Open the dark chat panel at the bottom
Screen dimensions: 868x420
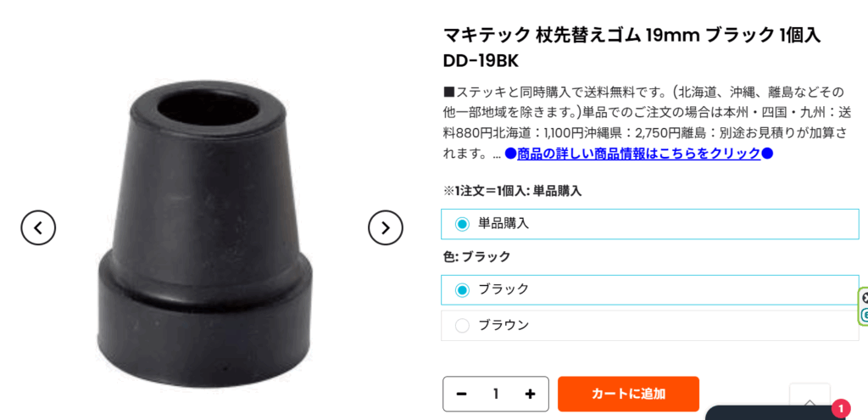point(776,413)
